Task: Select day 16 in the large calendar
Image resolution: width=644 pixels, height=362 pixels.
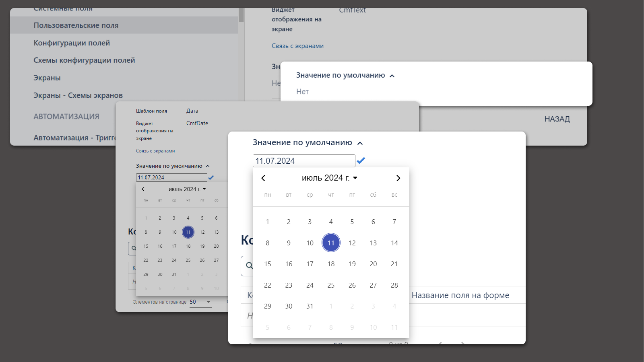Action: click(x=289, y=264)
